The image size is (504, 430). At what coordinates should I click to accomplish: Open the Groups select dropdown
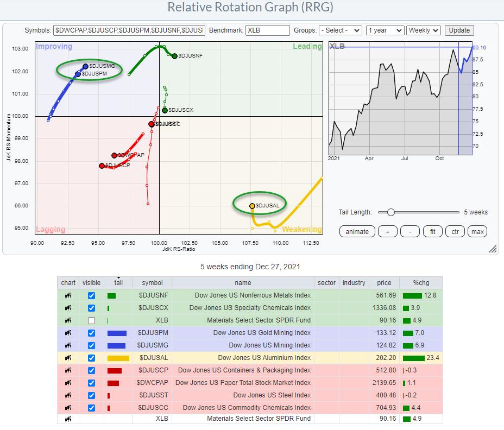[x=341, y=30]
